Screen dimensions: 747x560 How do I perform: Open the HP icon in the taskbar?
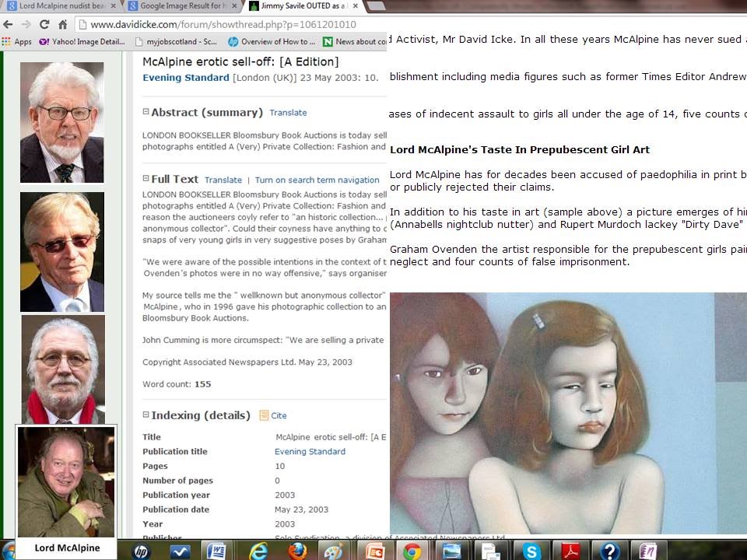coord(141,551)
